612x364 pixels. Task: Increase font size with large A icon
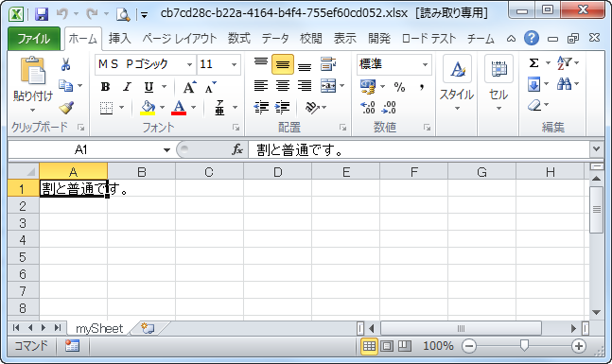point(190,87)
